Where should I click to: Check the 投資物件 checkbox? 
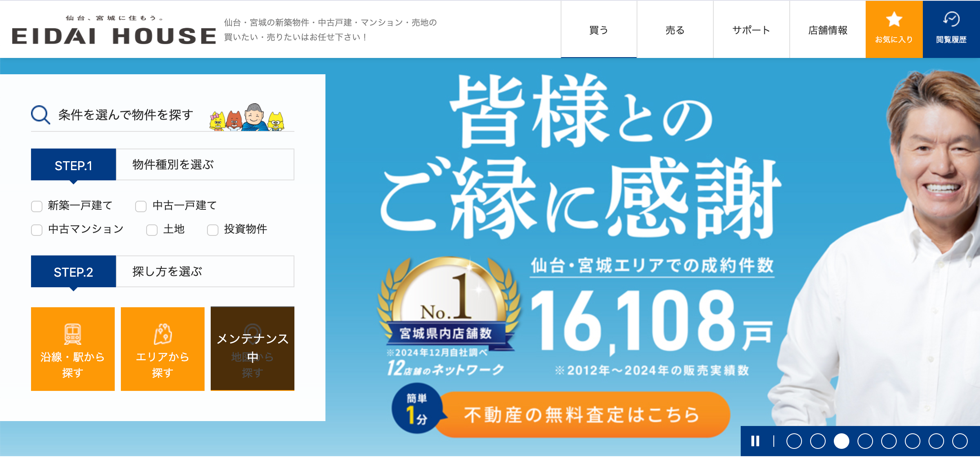[x=212, y=229]
